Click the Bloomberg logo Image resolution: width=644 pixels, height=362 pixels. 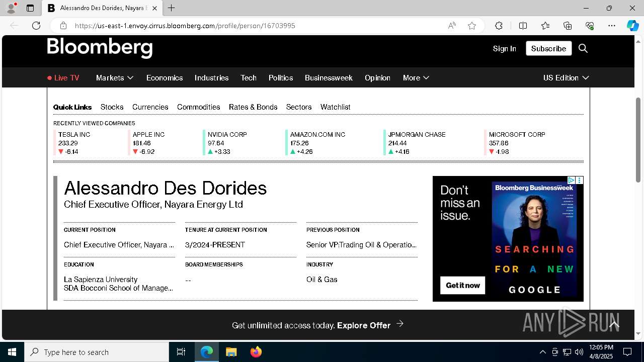click(x=100, y=48)
